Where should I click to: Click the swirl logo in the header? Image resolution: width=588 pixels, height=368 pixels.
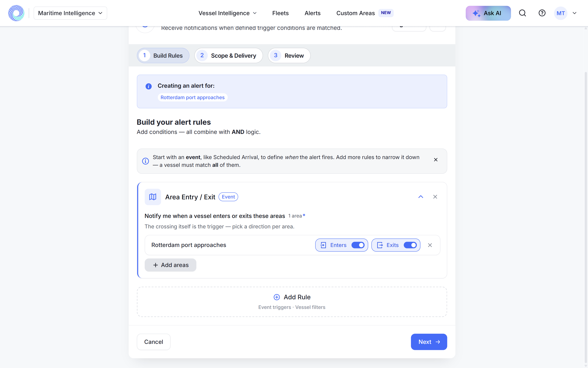click(x=16, y=13)
